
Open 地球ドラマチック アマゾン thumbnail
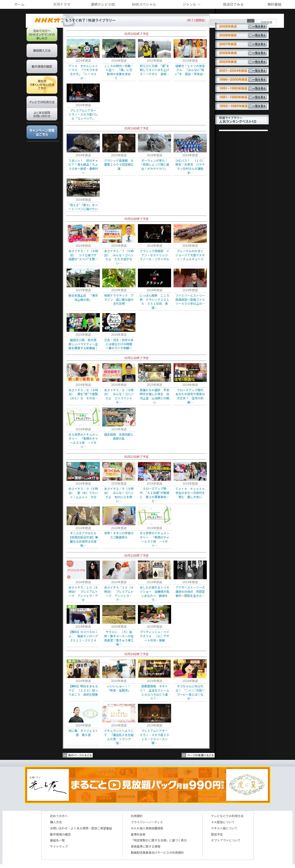[x=119, y=278]
